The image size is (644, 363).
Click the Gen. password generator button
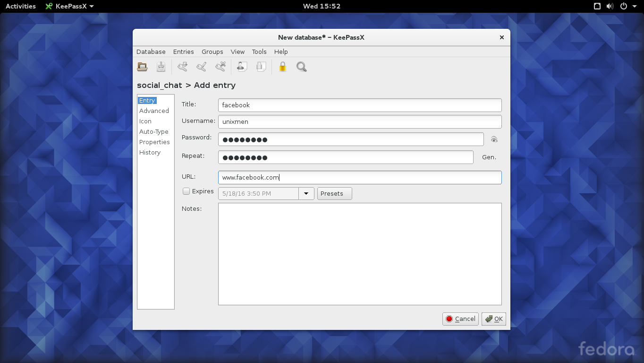coord(489,157)
